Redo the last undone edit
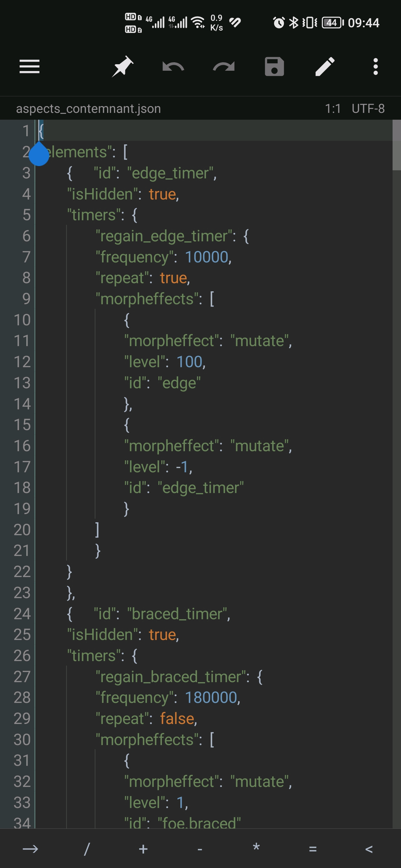401x868 pixels. pyautogui.click(x=224, y=67)
